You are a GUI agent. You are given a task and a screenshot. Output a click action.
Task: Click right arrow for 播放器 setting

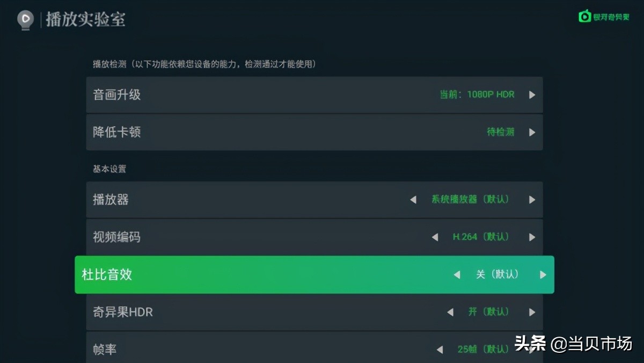532,200
